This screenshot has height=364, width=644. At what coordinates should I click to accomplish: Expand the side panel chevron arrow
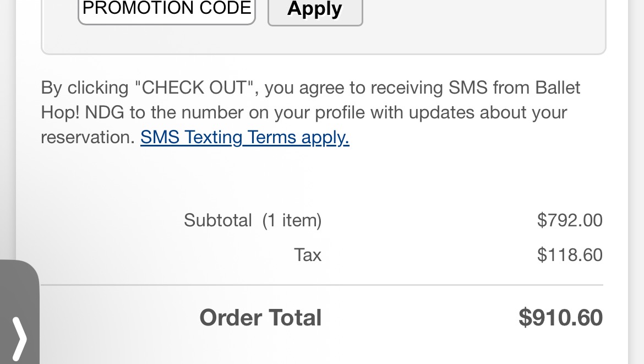(19, 337)
